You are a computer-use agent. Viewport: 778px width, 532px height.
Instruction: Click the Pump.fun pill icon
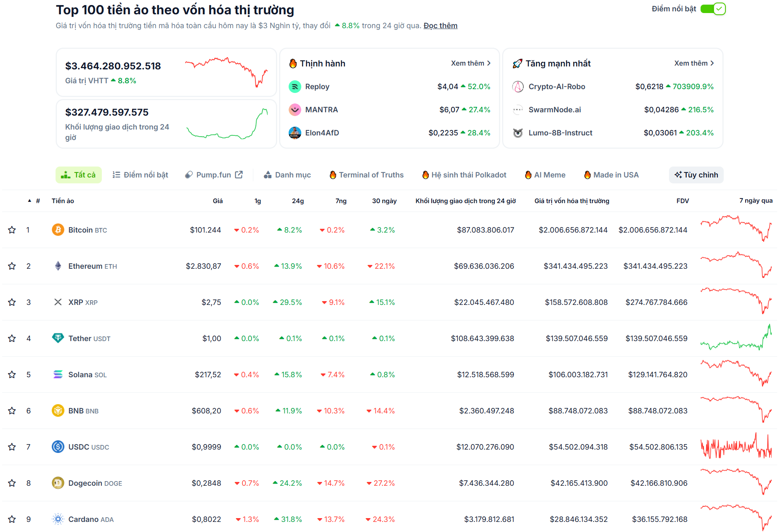189,175
